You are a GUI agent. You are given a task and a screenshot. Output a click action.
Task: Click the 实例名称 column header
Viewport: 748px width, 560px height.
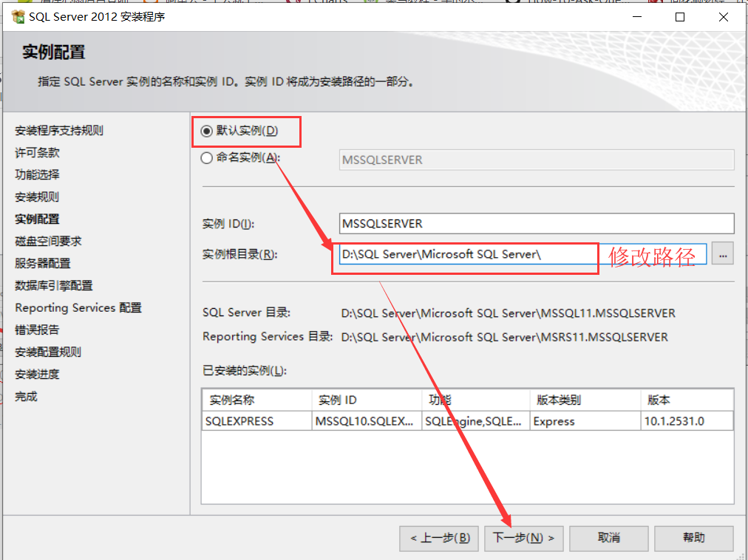tap(256, 400)
